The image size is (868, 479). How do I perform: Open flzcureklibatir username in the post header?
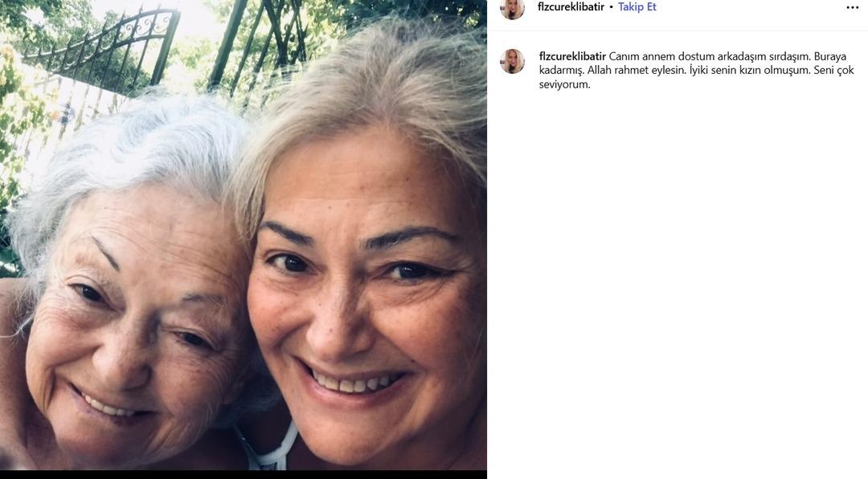point(571,7)
